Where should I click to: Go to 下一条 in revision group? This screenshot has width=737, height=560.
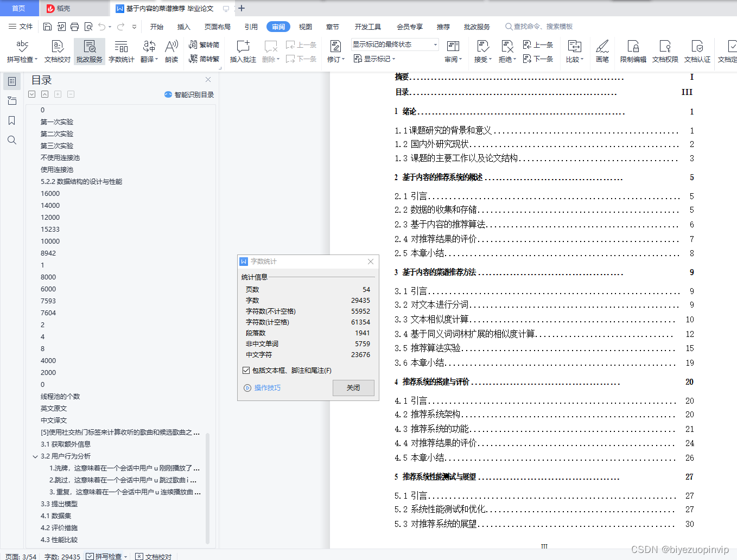click(x=538, y=59)
